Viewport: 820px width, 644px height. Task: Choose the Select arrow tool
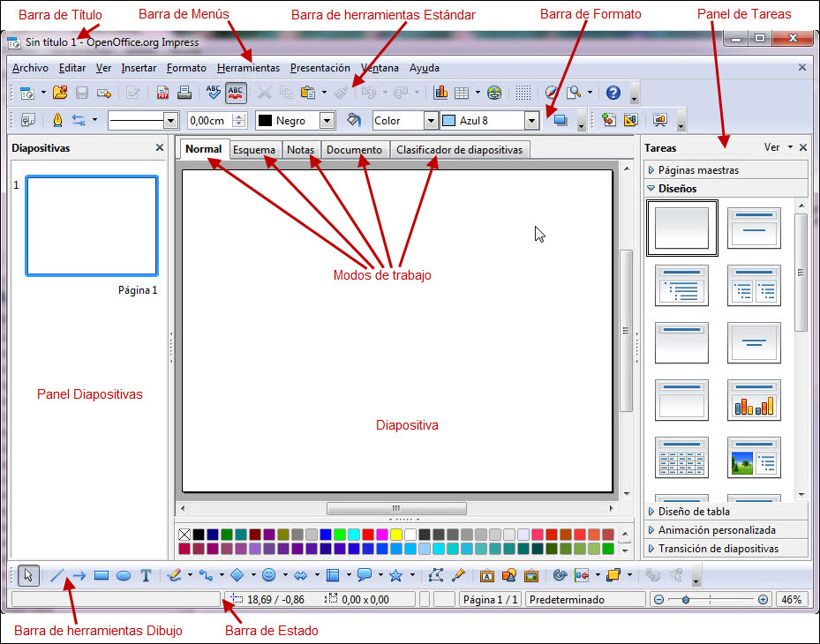[28, 575]
